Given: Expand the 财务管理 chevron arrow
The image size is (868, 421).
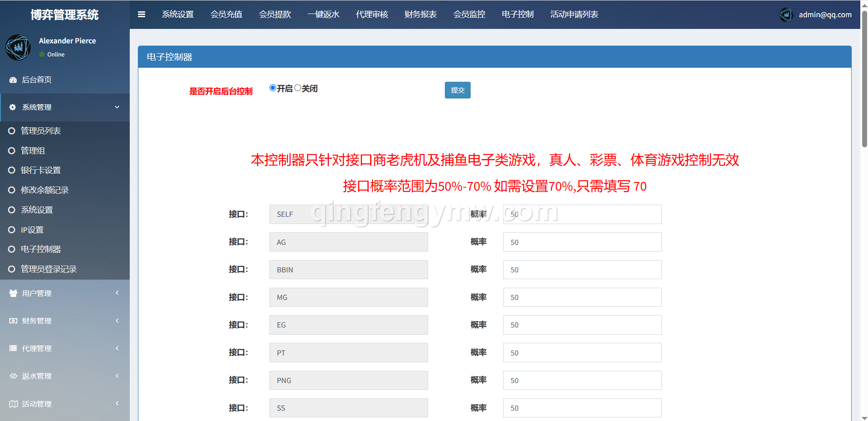Looking at the screenshot, I should pos(117,321).
